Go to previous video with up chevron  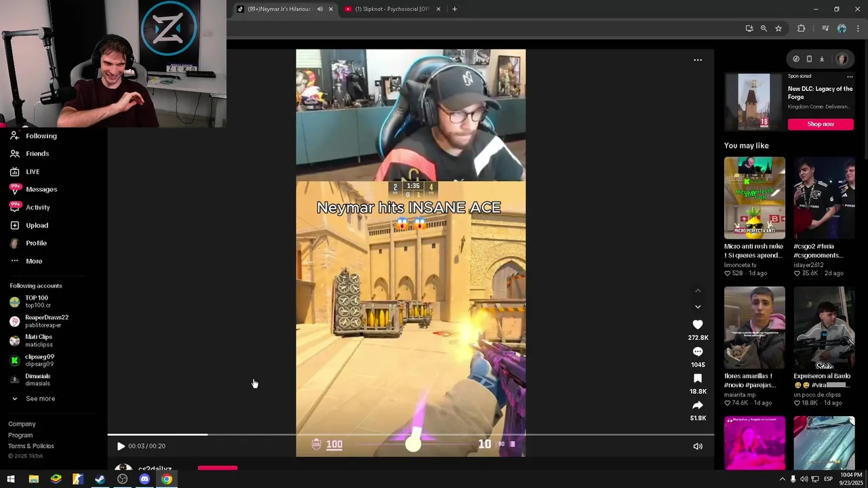point(698,291)
